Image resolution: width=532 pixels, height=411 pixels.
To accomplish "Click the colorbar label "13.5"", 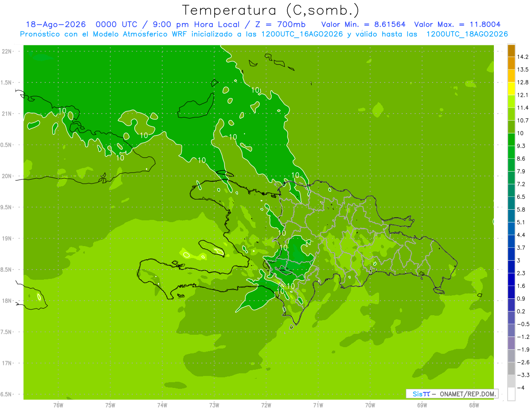I will (x=523, y=70).
